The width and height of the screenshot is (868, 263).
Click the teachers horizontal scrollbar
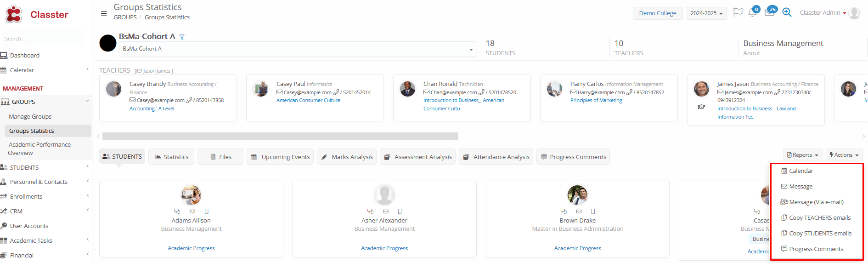[x=280, y=137]
